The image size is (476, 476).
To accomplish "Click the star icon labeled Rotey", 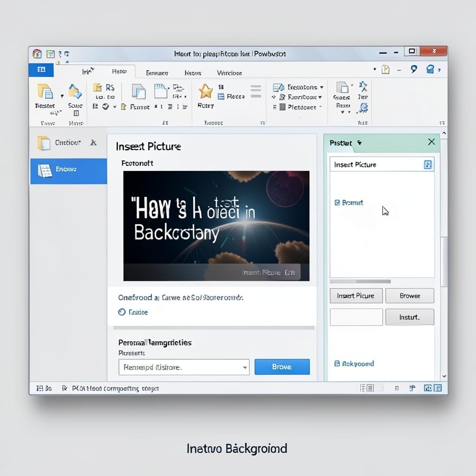I will (205, 91).
